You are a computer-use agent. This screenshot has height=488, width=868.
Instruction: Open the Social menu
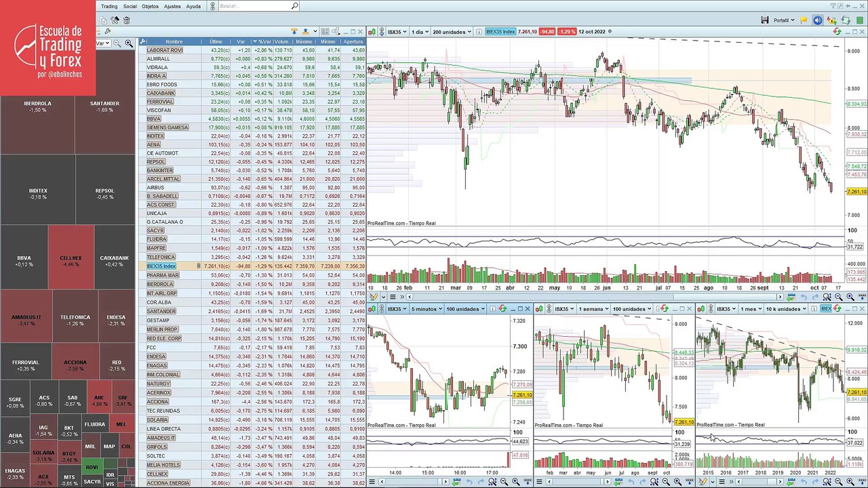click(x=130, y=6)
